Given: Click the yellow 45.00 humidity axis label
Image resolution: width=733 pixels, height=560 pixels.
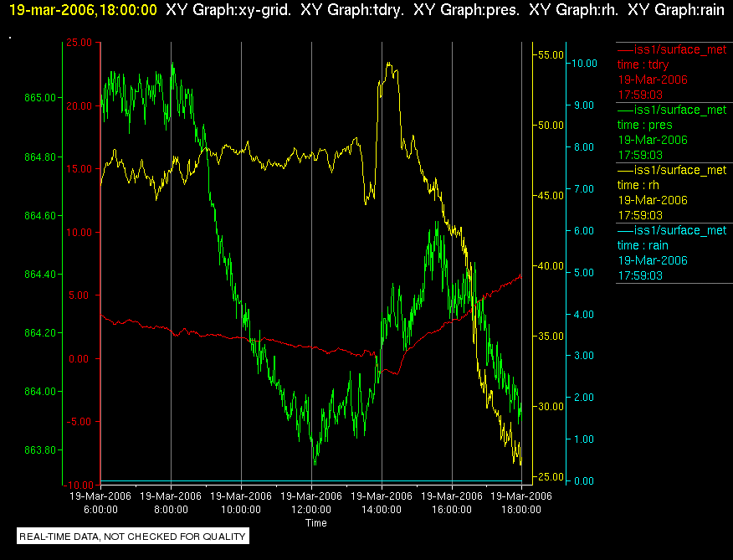Looking at the screenshot, I should tap(551, 196).
